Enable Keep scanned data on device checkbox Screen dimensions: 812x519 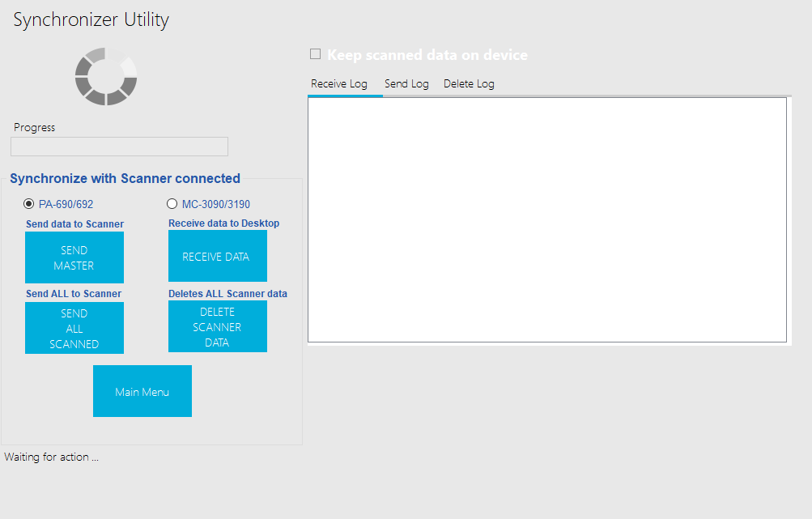pyautogui.click(x=316, y=54)
